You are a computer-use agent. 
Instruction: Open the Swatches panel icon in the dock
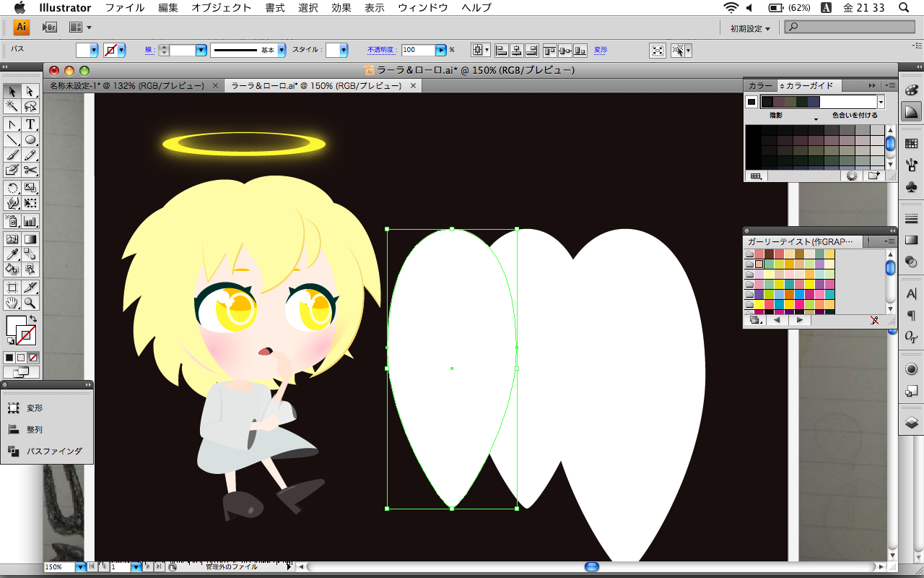tap(911, 144)
